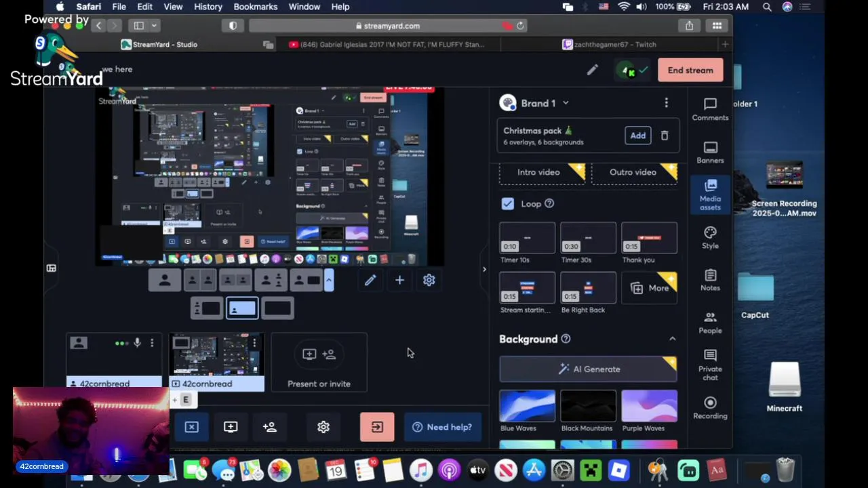Edit the broadcast title with pencil icon
Screen dimensions: 868x488
pos(592,70)
